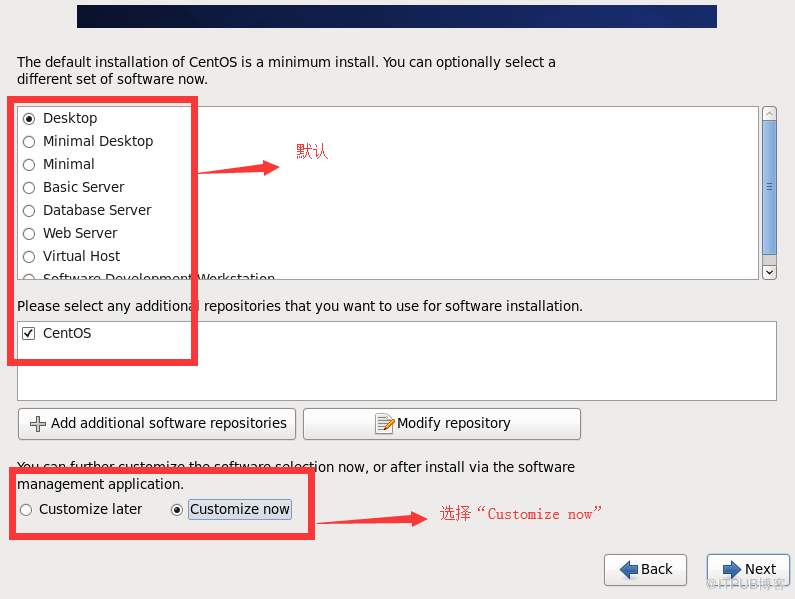The width and height of the screenshot is (795, 599).
Task: Click the 'Customize now' label text
Action: [x=240, y=509]
